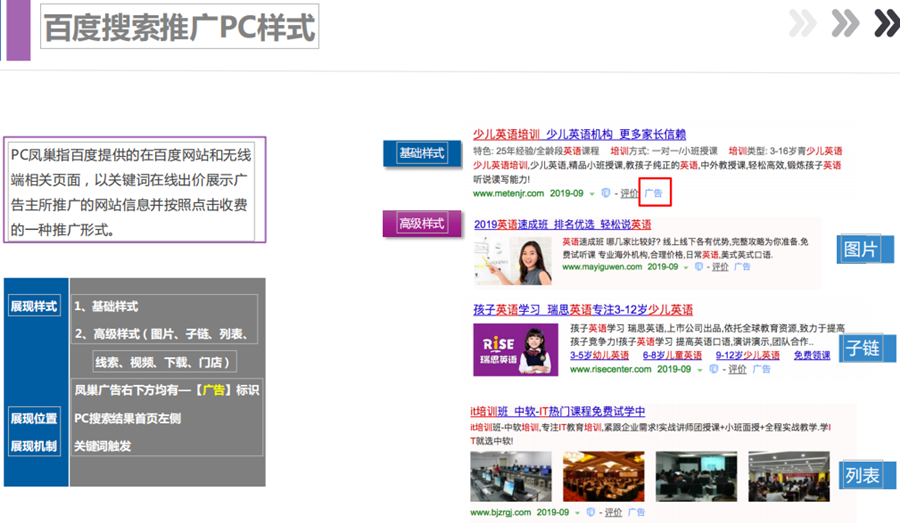Expand dropdown arrow next to www.metenjr.com
Image resolution: width=900 pixels, height=523 pixels.
click(591, 193)
